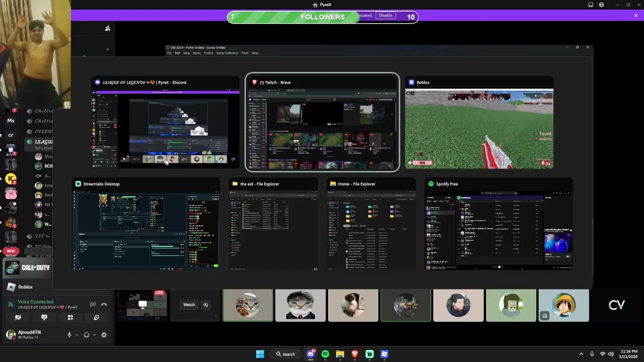The width and height of the screenshot is (644, 362).
Task: Select the CV participant tile
Action: click(617, 305)
